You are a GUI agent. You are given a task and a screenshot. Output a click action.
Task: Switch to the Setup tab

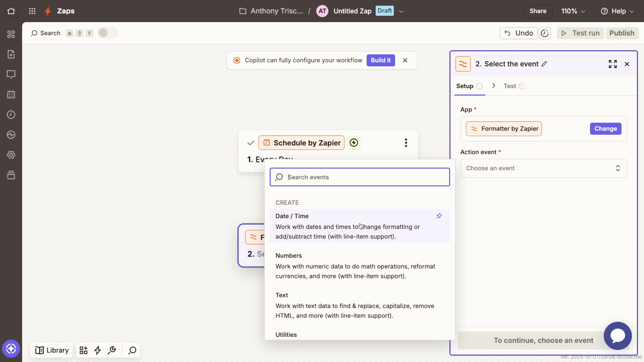(x=469, y=86)
